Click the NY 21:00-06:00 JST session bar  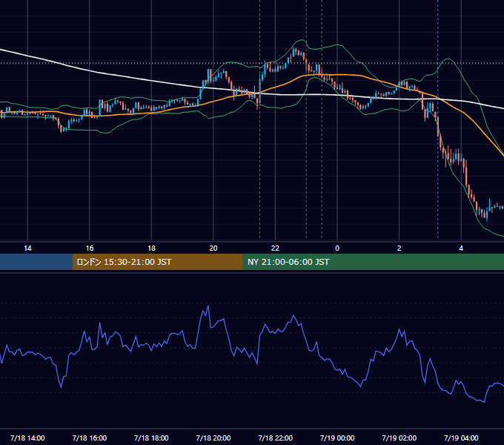[373, 262]
